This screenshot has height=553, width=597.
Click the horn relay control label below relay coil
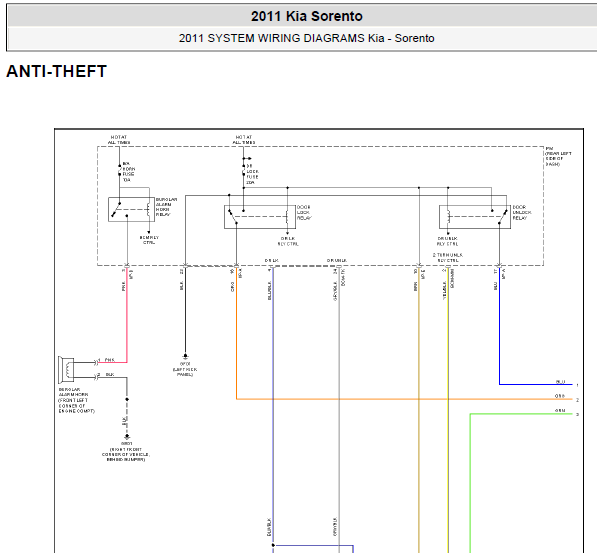point(149,240)
